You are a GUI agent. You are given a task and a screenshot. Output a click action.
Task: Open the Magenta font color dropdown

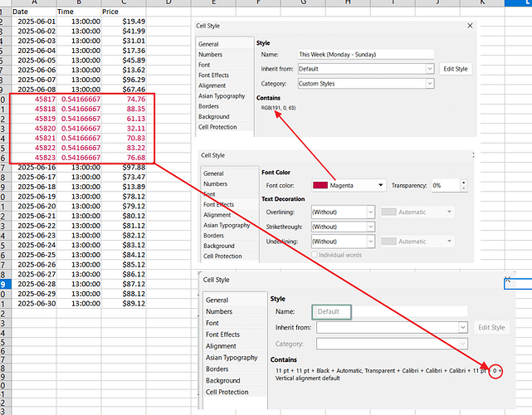[x=381, y=185]
